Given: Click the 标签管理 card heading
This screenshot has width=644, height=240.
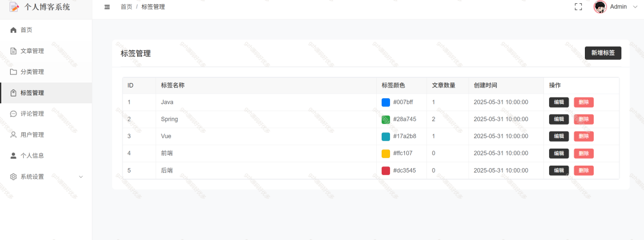Looking at the screenshot, I should (x=136, y=54).
